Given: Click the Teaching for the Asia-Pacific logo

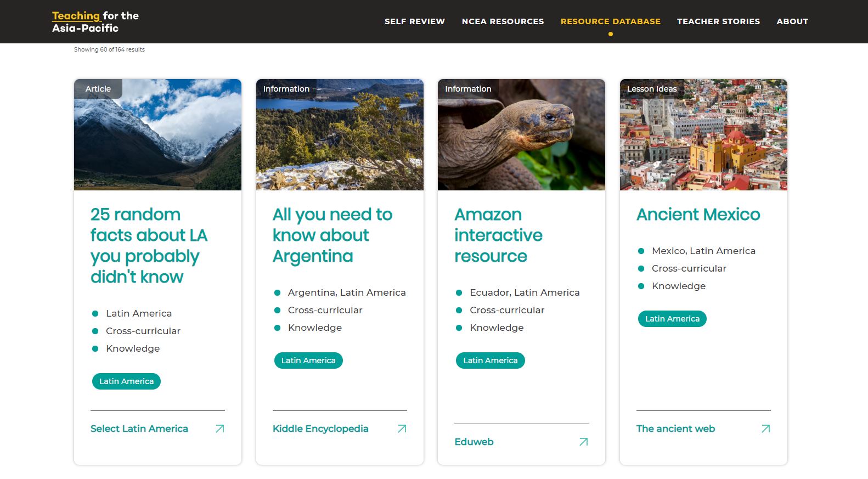Looking at the screenshot, I should click(95, 22).
